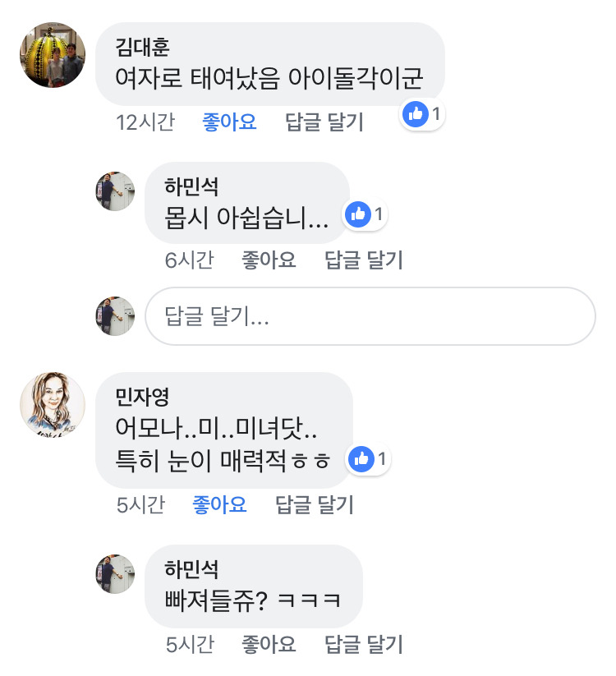Open the like reaction on 하민석's 몹시 아쉽습니 reply
This screenshot has height=676, width=616.
coord(365,214)
